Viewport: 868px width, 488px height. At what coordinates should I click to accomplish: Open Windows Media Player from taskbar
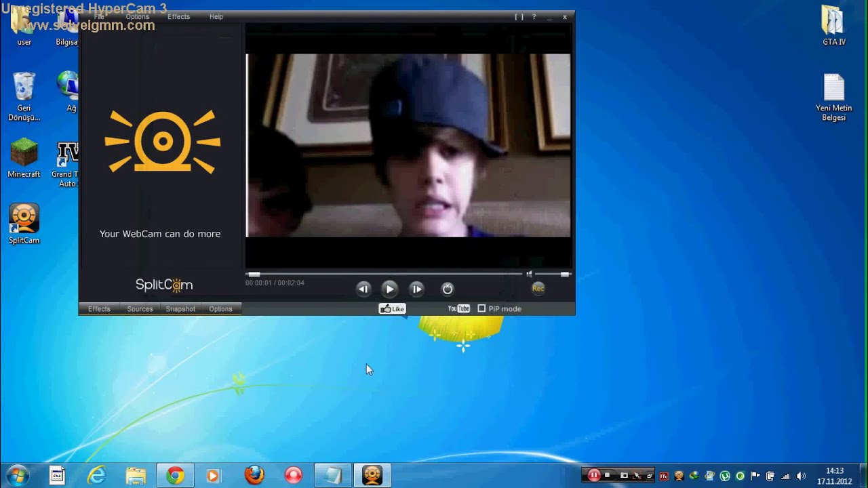click(213, 476)
